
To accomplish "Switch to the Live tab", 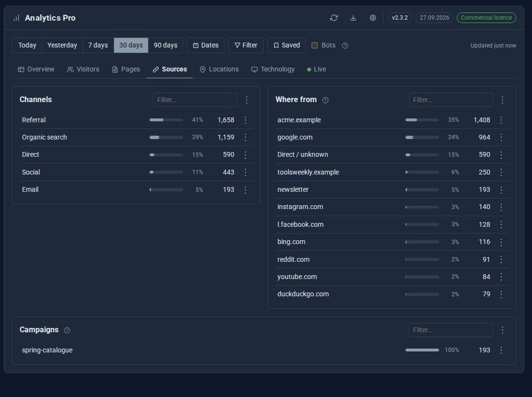I will [316, 69].
